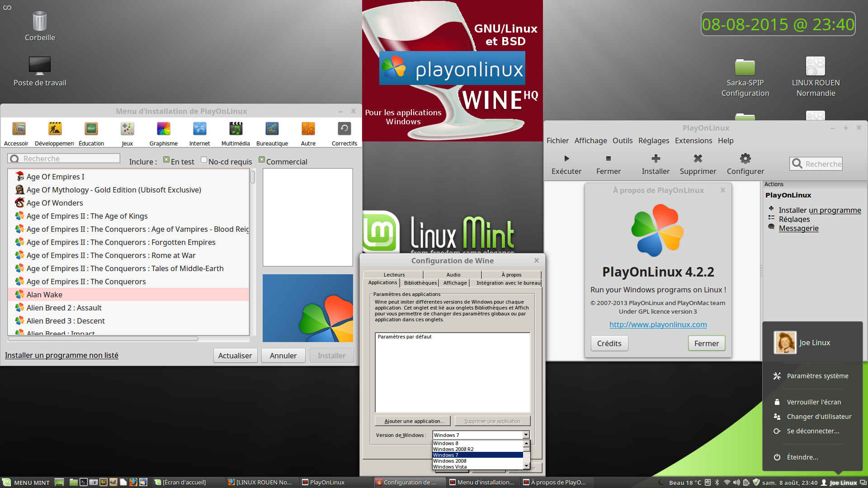868x488 pixels.
Task: Click the update manager shield icon
Action: point(756,483)
